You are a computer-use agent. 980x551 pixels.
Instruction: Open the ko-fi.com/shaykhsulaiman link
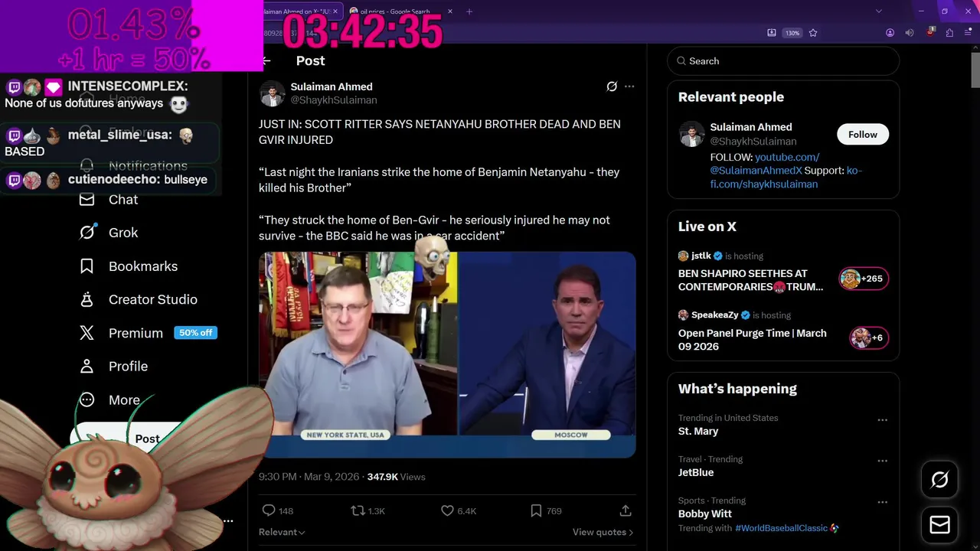[786, 178]
